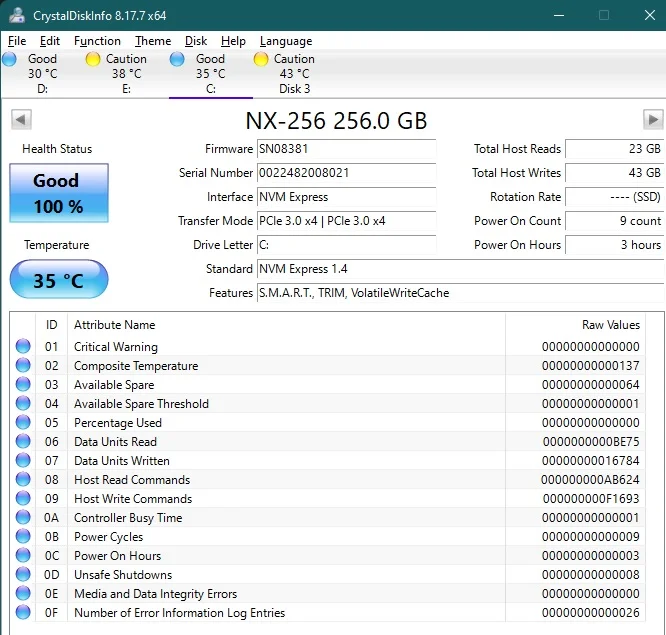
Task: Open the File menu
Action: (x=17, y=41)
